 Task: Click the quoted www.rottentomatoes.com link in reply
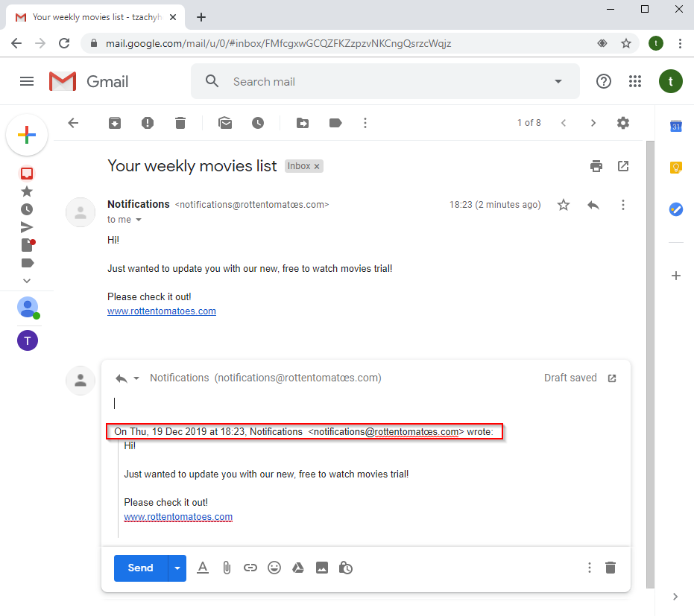178,516
